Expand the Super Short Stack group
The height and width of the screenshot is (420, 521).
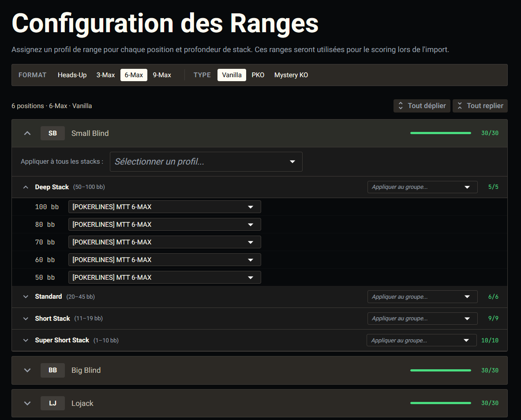[x=26, y=340]
